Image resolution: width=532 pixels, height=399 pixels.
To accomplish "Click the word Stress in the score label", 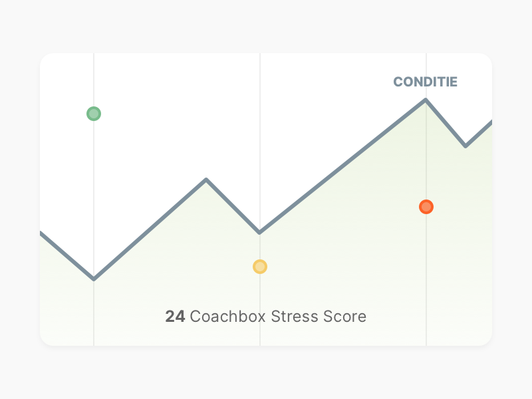I will coord(295,317).
